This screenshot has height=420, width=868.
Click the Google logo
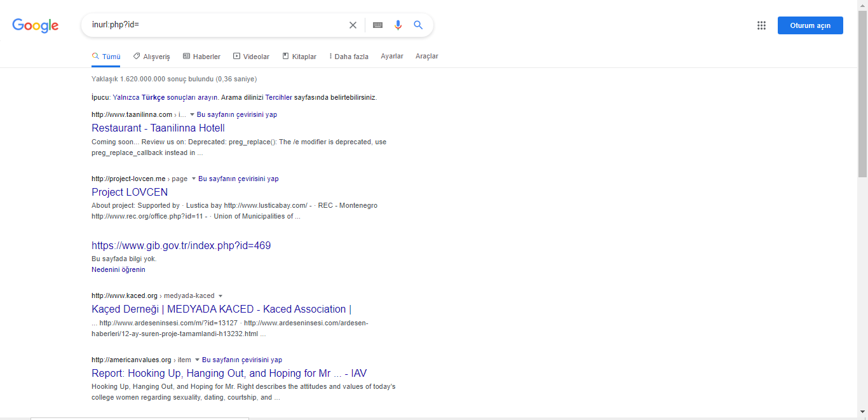coord(36,25)
